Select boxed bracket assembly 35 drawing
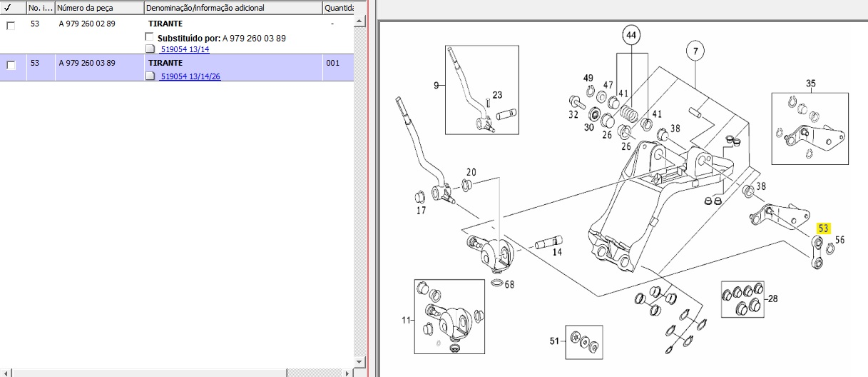The height and width of the screenshot is (377, 868). (x=810, y=129)
